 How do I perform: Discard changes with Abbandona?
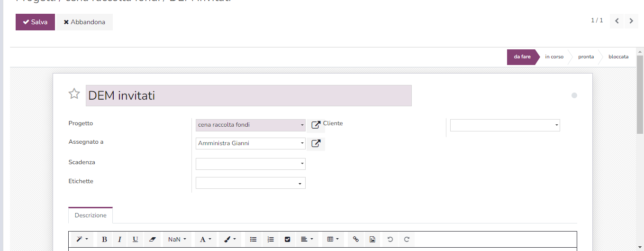coord(84,22)
